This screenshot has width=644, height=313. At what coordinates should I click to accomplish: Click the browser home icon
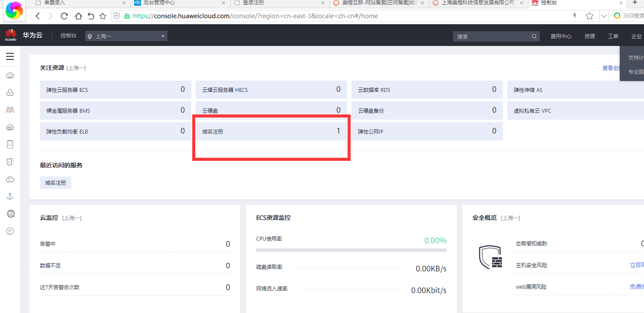[x=78, y=16]
